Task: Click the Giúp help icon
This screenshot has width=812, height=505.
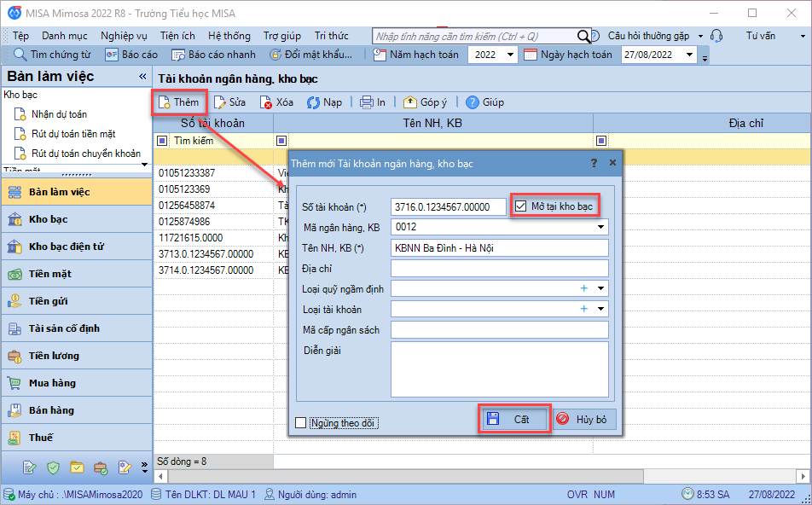Action: tap(473, 102)
